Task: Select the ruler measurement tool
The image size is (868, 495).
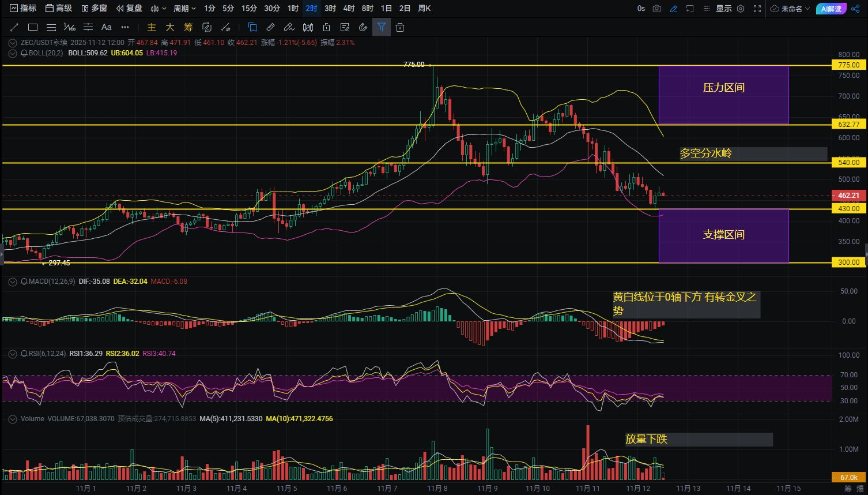Action: pos(270,27)
